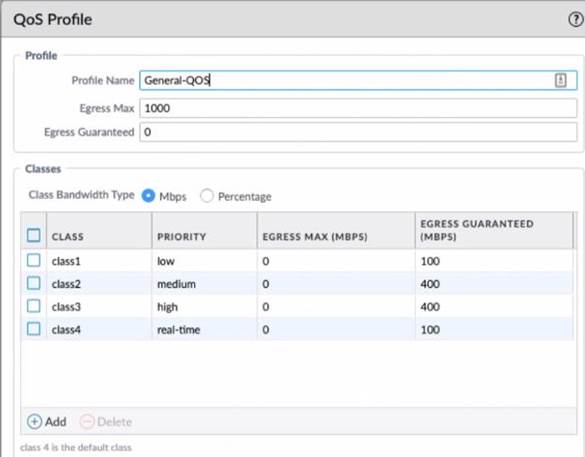
Task: Tick the class2 row checkbox
Action: point(34,284)
